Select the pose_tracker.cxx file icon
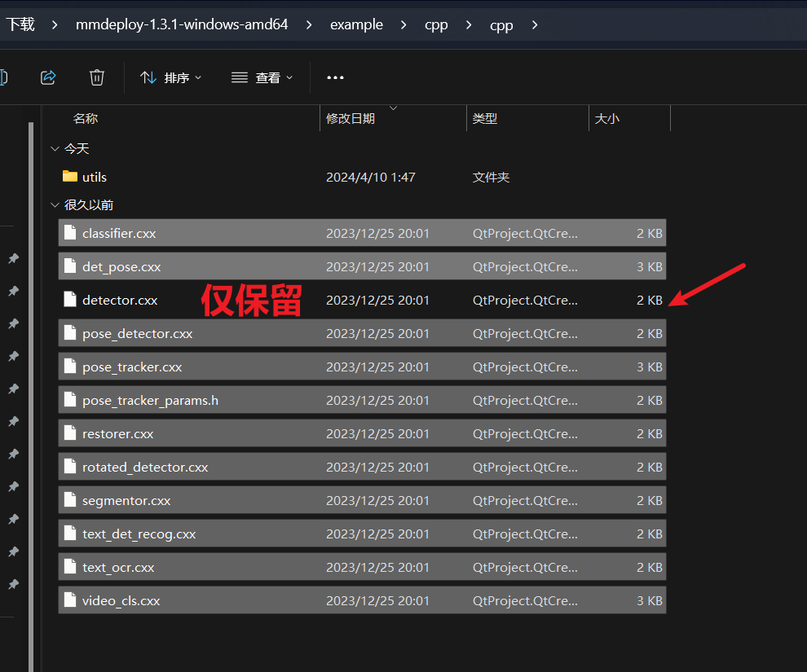Viewport: 807px width, 672px height. point(70,367)
